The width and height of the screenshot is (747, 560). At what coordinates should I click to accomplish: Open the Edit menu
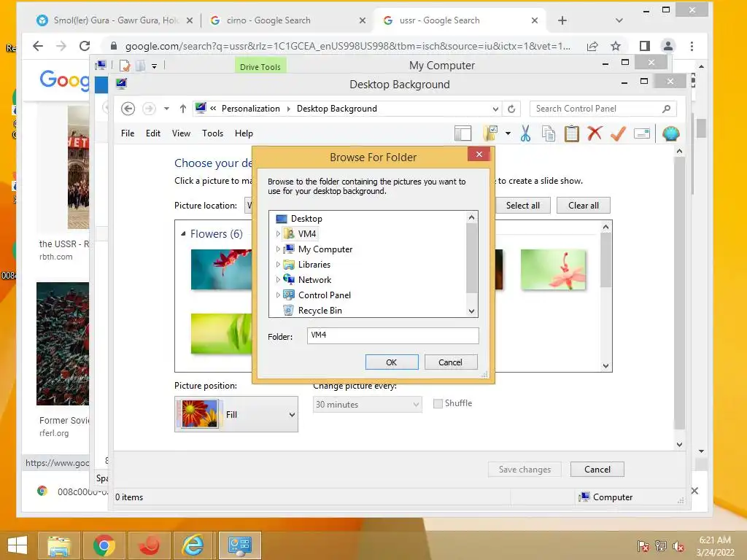coord(153,133)
